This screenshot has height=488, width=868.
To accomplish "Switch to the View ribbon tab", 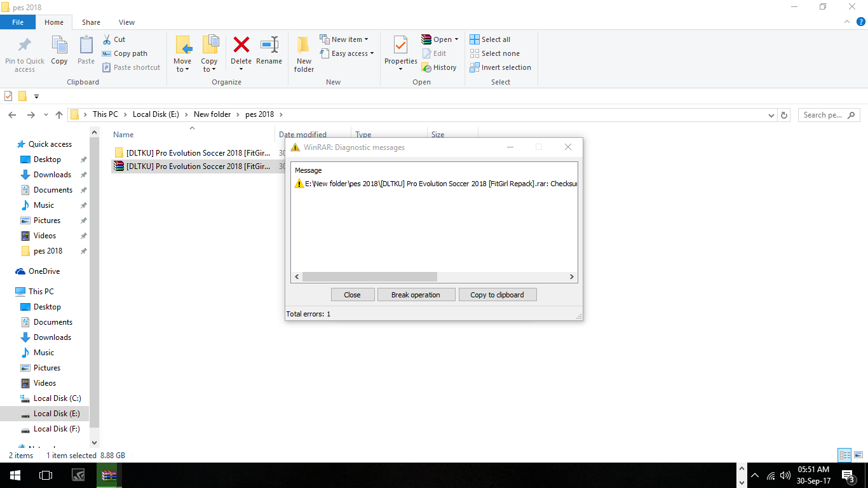I will point(126,22).
